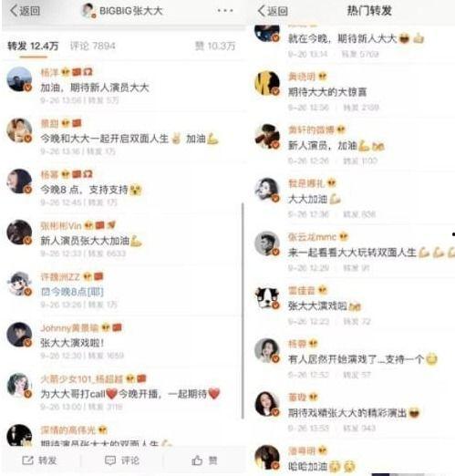Open the three-dot more menu
The height and width of the screenshot is (476, 455).
(225, 11)
